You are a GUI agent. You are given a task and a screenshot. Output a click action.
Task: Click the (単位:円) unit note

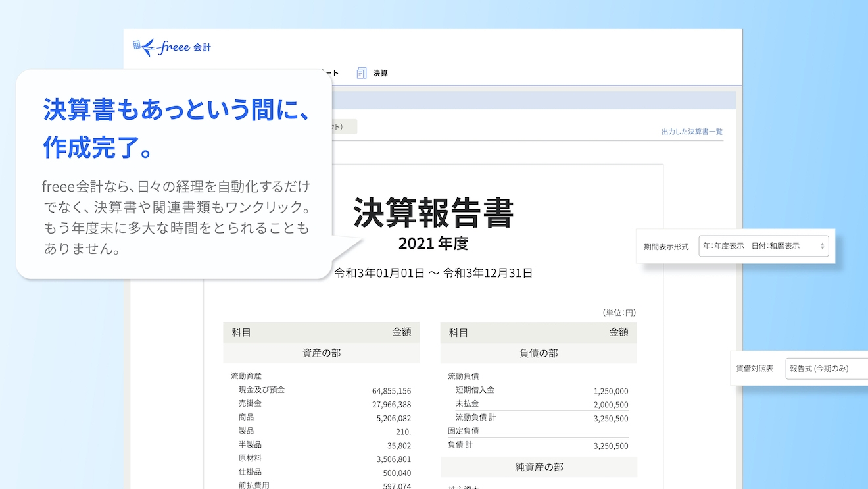(619, 313)
